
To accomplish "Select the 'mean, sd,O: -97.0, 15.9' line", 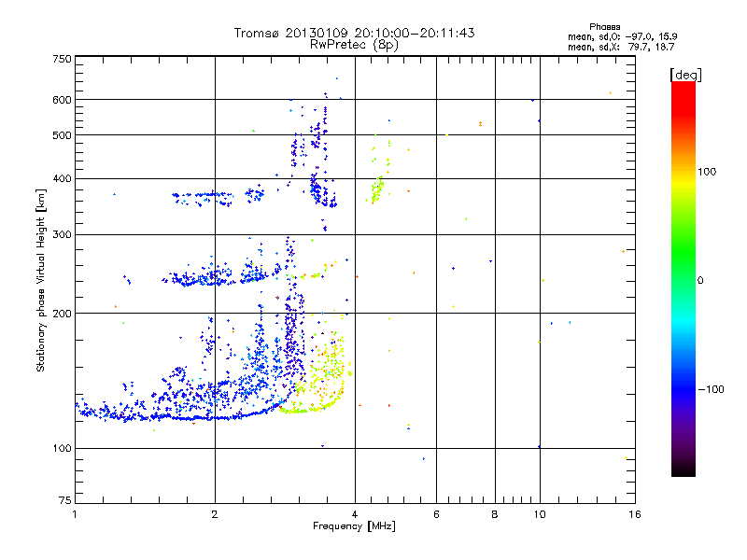I will tap(622, 36).
